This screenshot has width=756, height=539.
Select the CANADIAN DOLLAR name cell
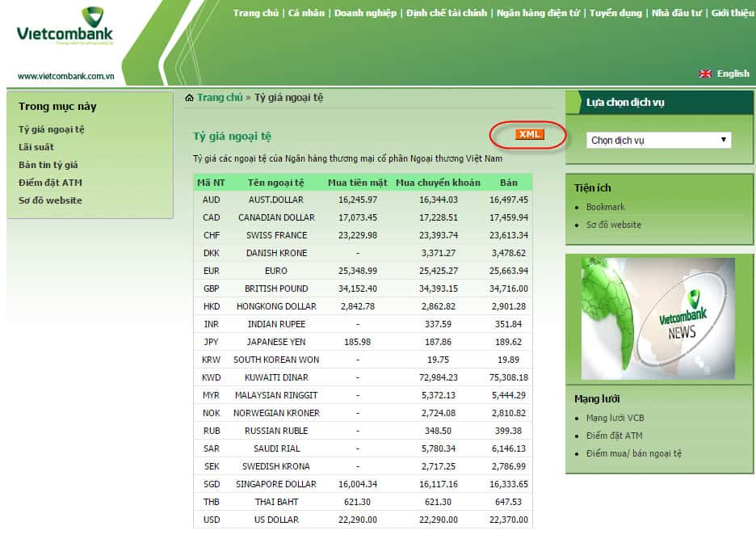276,217
